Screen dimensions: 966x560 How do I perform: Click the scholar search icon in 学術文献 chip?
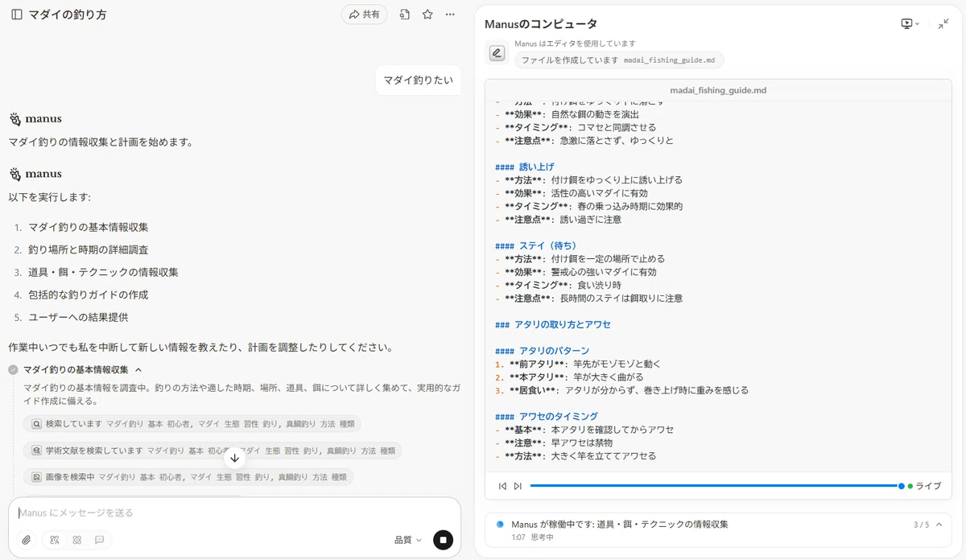coord(36,451)
